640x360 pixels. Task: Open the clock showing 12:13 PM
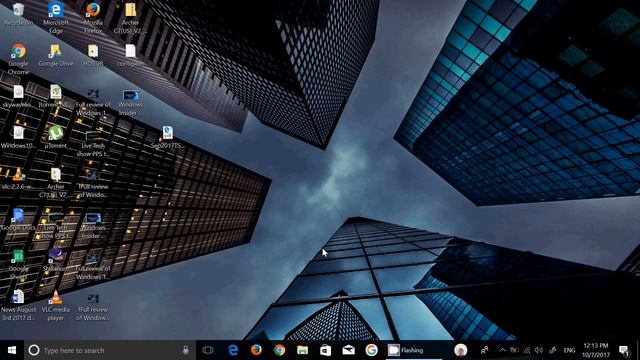pos(596,350)
